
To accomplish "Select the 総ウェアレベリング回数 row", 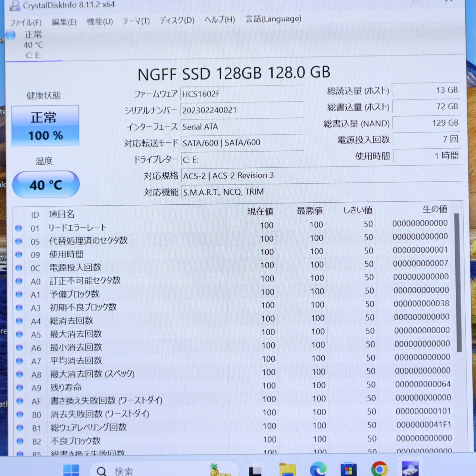I will click(88, 428).
